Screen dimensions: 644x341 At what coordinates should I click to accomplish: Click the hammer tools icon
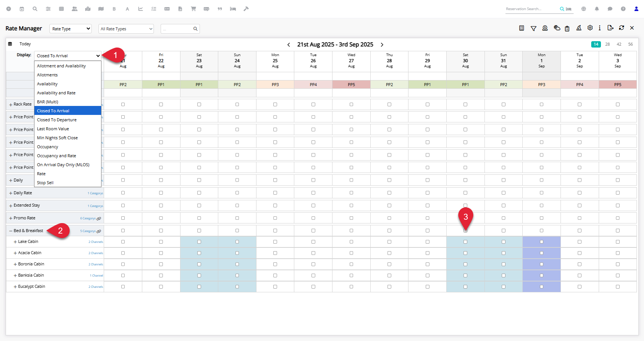point(246,9)
